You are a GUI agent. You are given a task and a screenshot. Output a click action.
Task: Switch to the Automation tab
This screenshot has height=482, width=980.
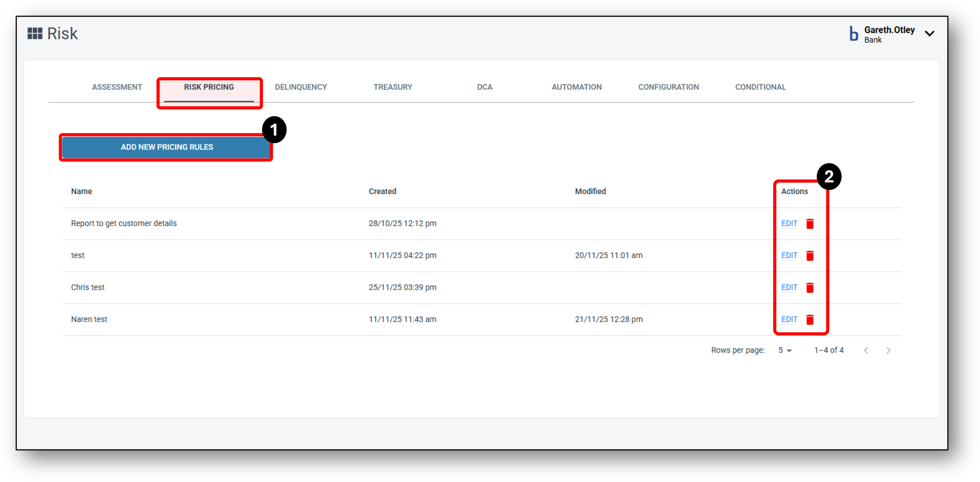(577, 87)
